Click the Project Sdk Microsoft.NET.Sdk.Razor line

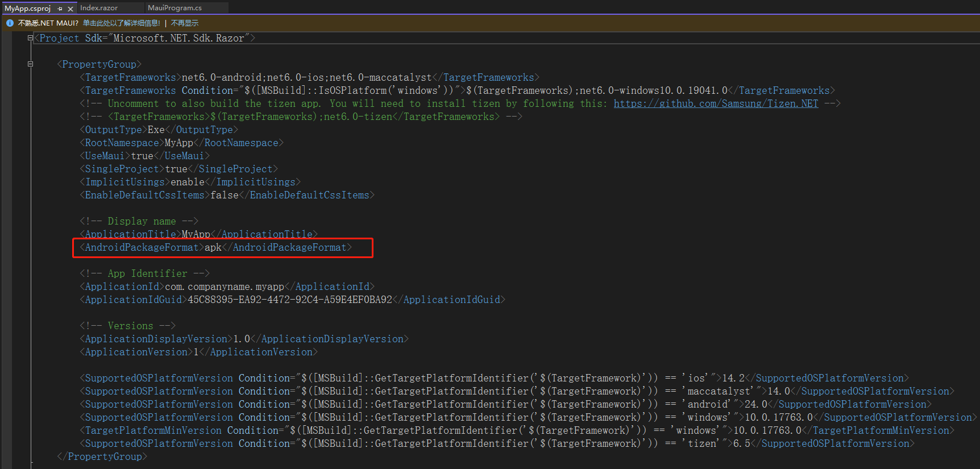pos(145,38)
